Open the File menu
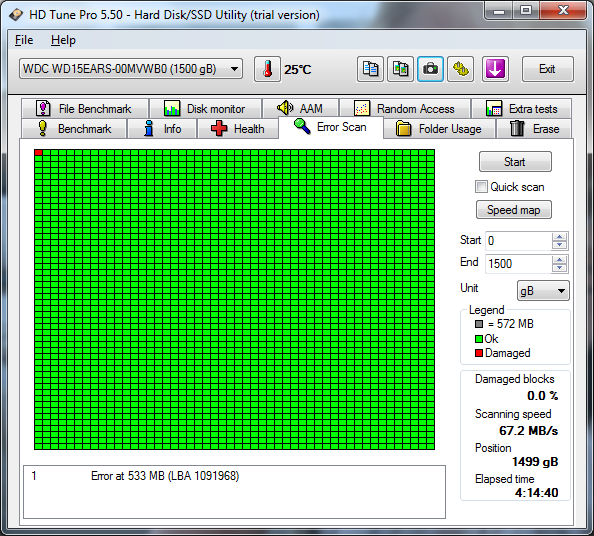 24,40
